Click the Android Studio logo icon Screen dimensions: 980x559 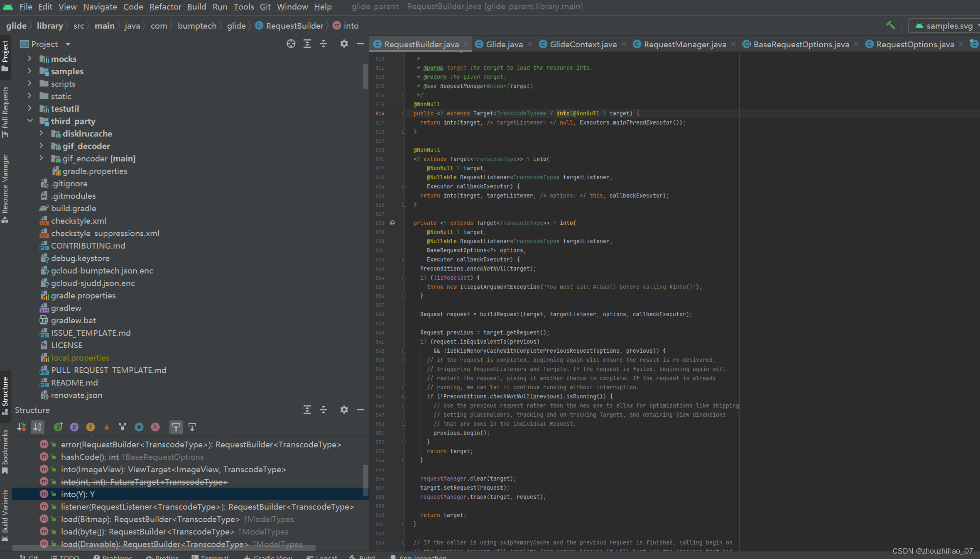coord(8,7)
